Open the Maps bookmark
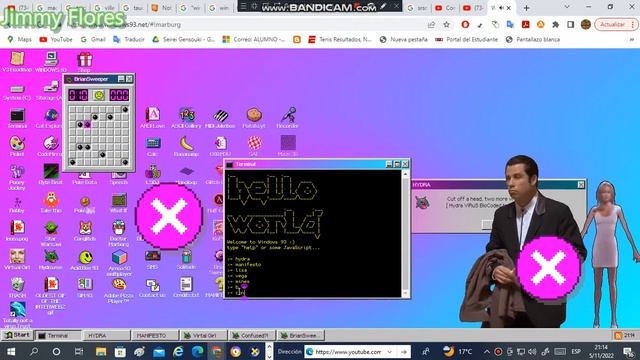 coord(20,40)
